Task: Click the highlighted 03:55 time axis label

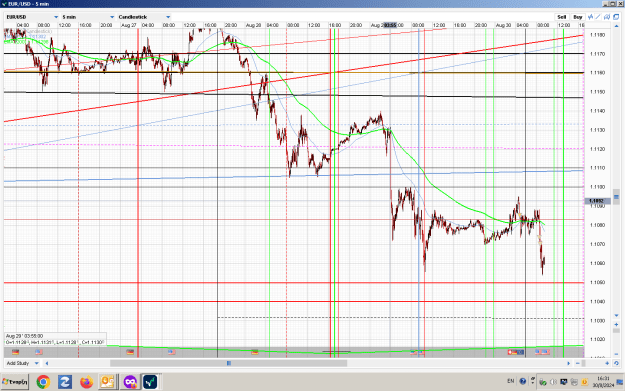Action: 390,25
